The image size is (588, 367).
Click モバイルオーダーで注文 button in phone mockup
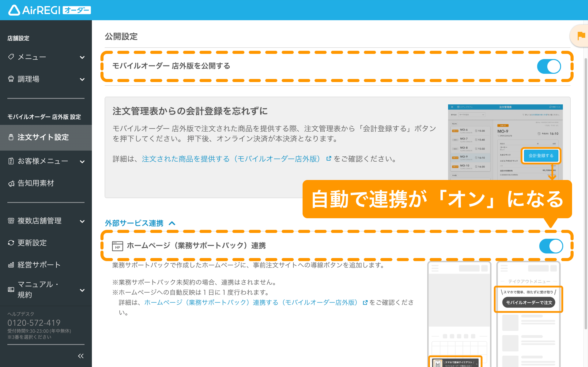click(x=529, y=302)
